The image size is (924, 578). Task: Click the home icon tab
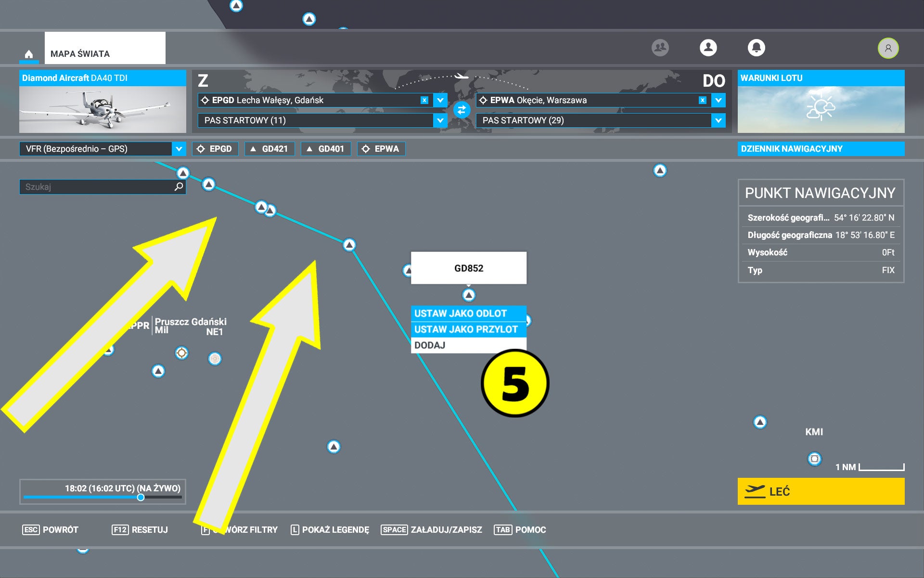coord(29,54)
